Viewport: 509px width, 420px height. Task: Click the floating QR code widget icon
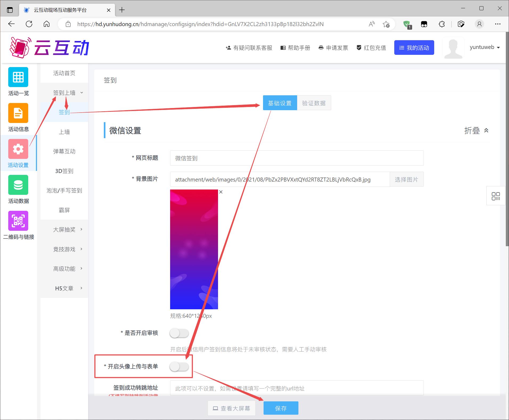[496, 196]
